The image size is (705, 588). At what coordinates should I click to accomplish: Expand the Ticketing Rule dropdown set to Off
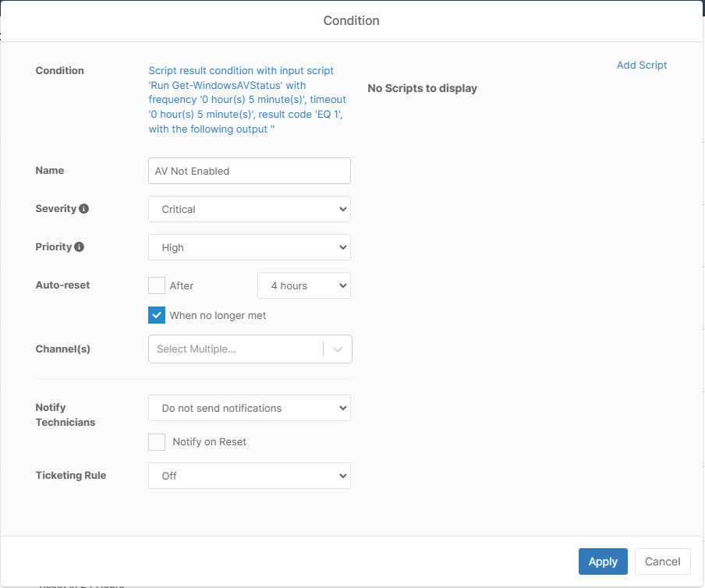(250, 476)
